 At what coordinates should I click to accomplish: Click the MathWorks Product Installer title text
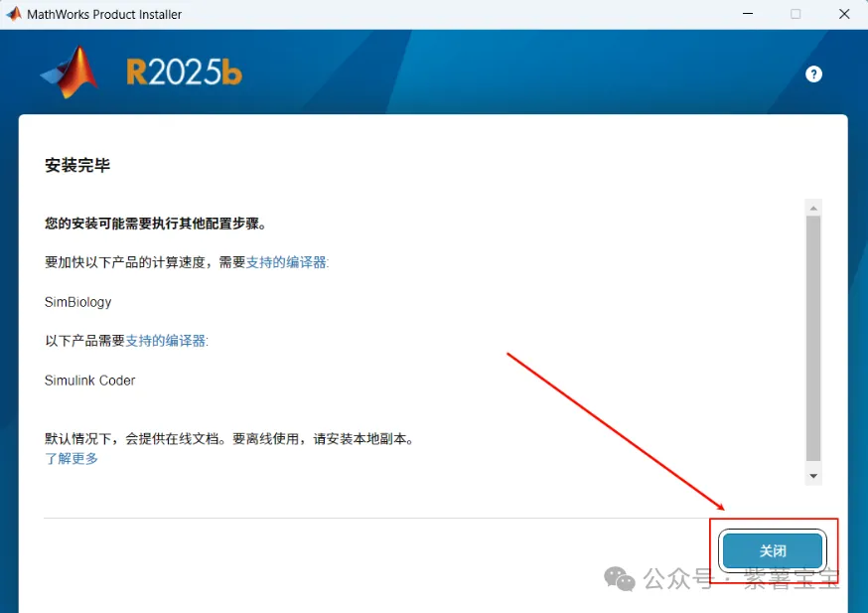[104, 14]
